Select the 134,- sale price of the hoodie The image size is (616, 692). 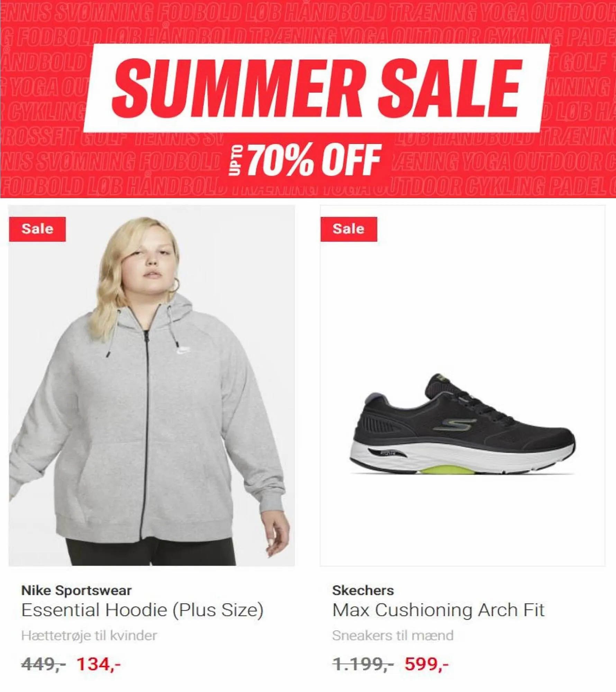click(x=99, y=664)
